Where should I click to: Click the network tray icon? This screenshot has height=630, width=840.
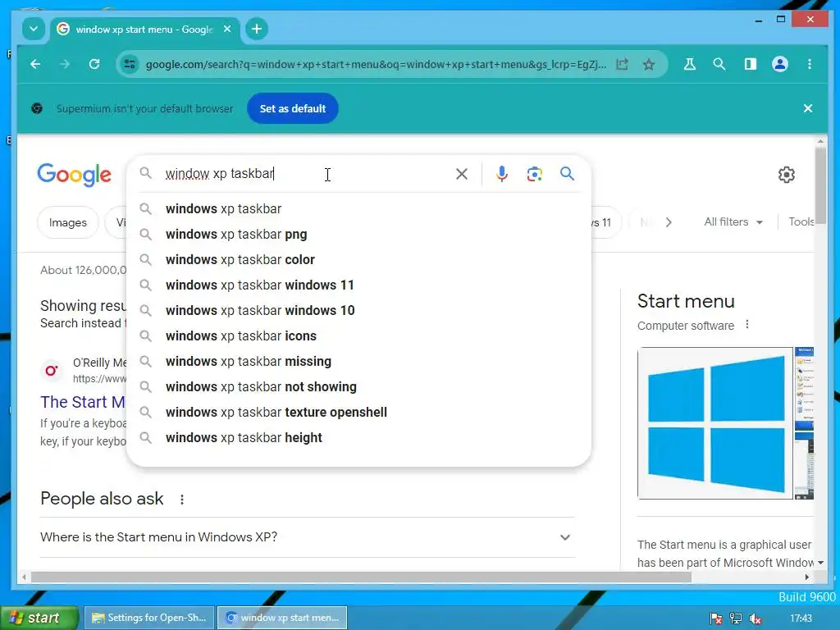(736, 619)
